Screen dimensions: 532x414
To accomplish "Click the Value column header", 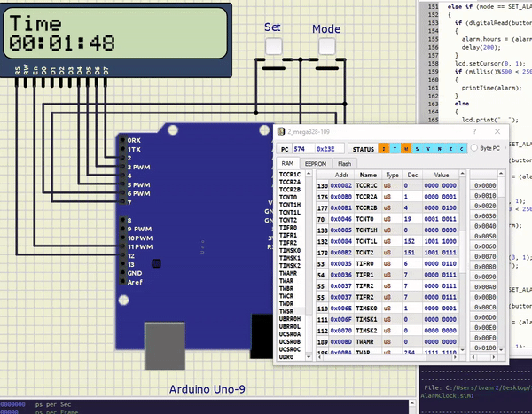I will pos(441,175).
